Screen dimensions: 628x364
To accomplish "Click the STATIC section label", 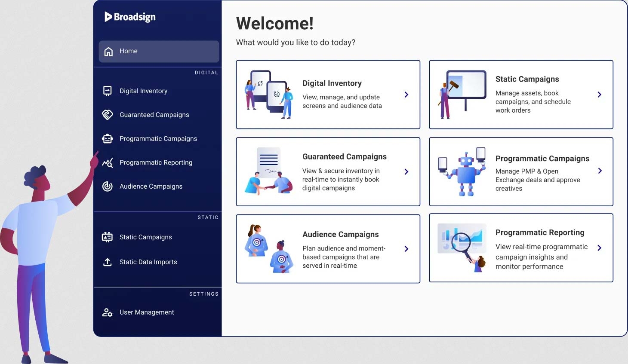I will 208,217.
